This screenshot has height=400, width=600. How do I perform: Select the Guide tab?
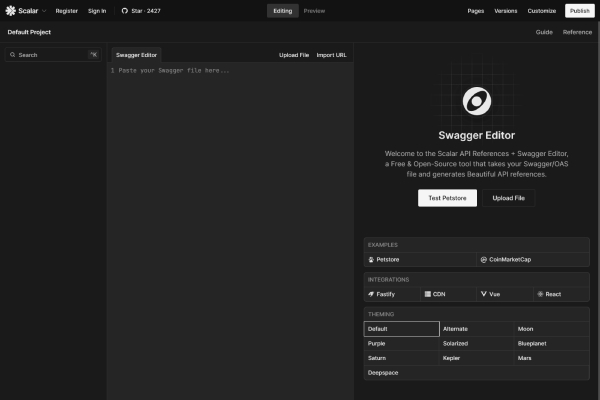[544, 32]
